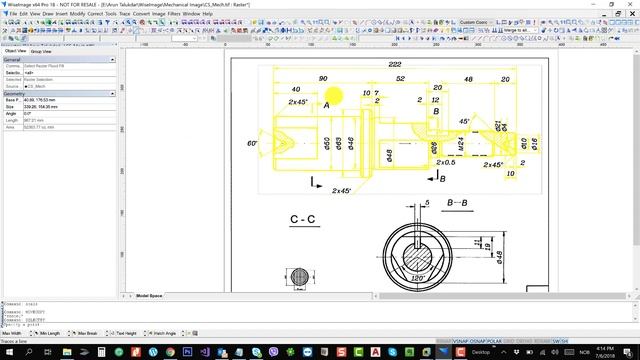Adjust the Min Length stepper
The image size is (640, 360).
tap(69, 333)
